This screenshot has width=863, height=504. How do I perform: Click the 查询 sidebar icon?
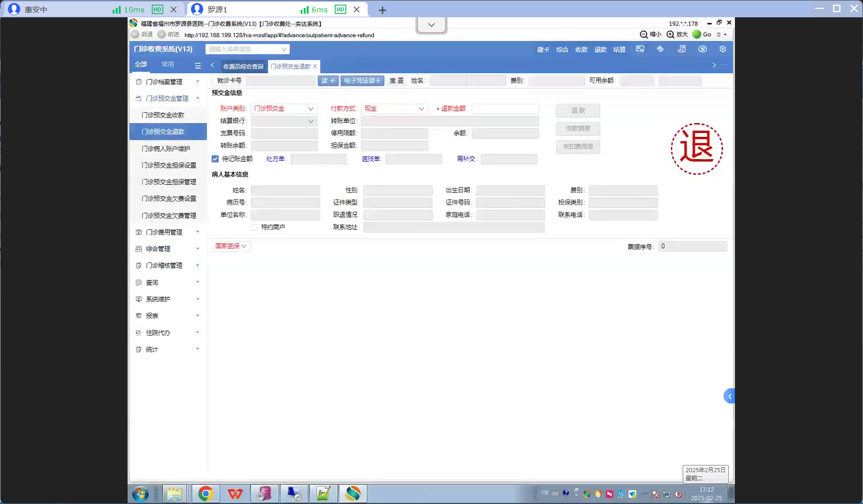click(x=138, y=283)
